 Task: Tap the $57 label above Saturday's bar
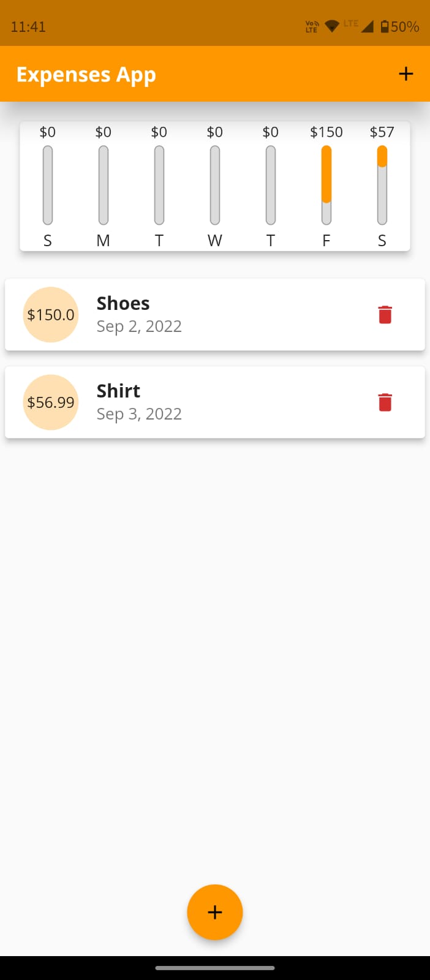pyautogui.click(x=382, y=132)
